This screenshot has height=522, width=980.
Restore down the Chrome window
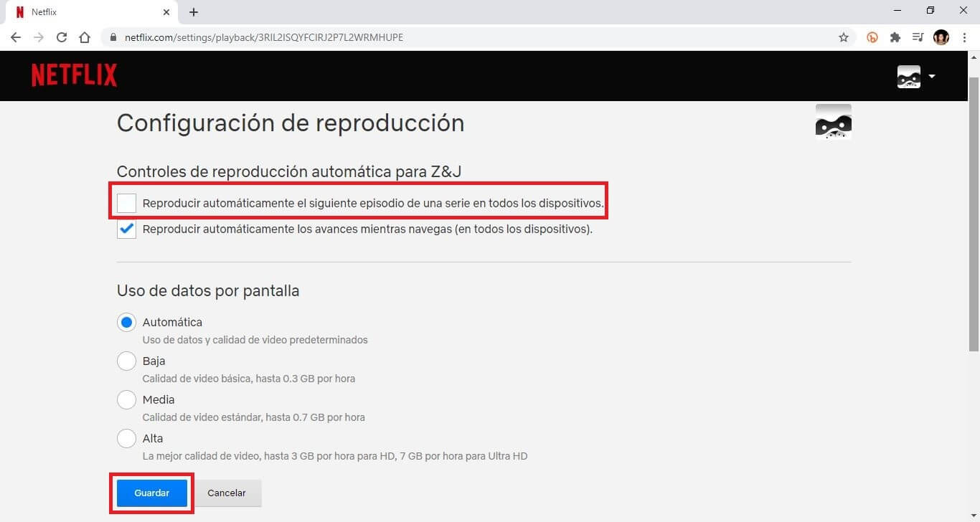[930, 11]
